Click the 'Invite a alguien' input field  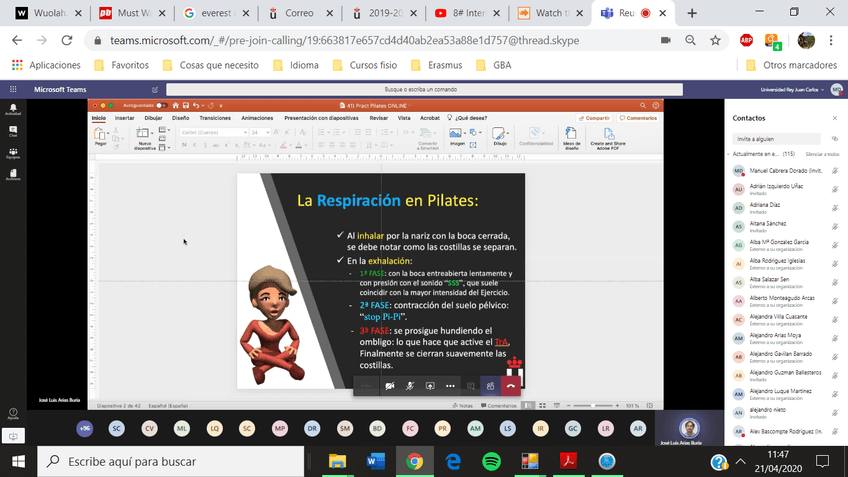778,139
